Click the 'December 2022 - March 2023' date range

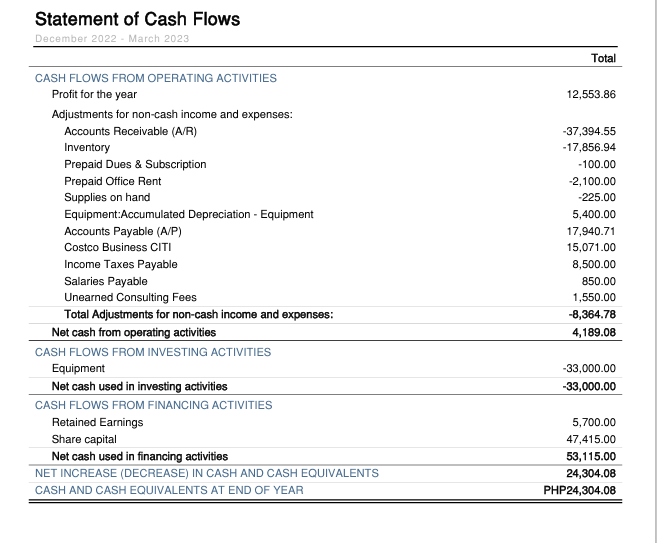pos(112,39)
